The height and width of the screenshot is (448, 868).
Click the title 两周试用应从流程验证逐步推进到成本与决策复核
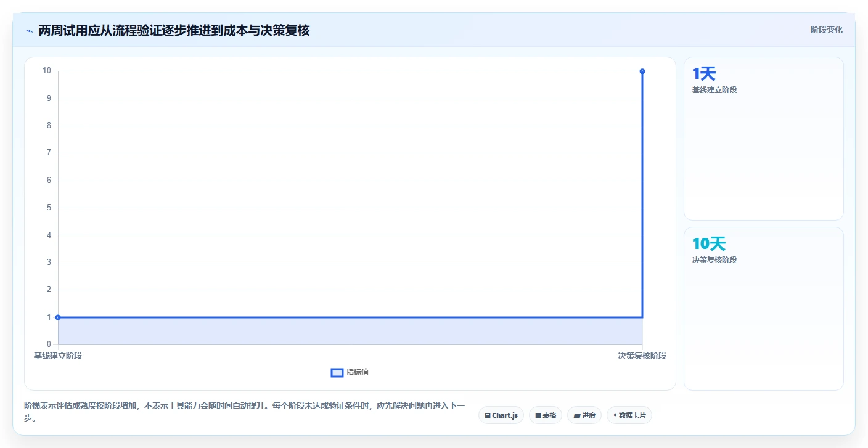tap(174, 30)
